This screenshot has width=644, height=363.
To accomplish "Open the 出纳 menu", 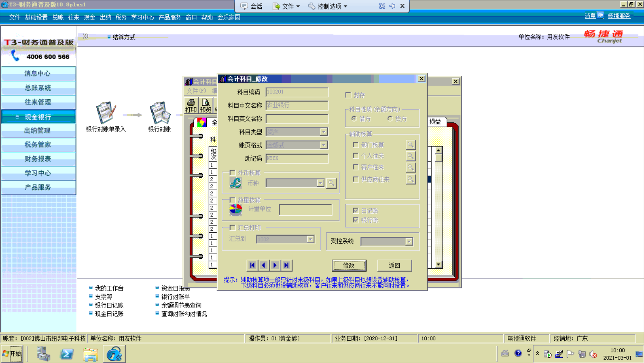I will coord(105,17).
